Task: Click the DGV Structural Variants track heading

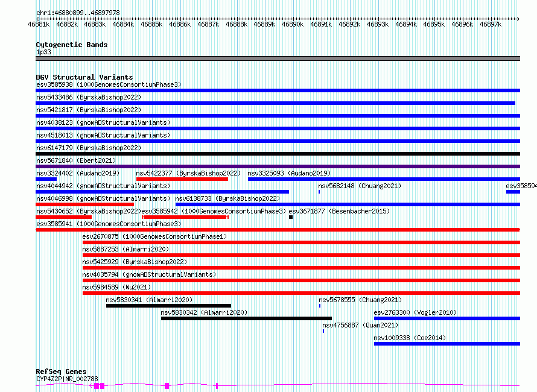Action: coord(84,77)
